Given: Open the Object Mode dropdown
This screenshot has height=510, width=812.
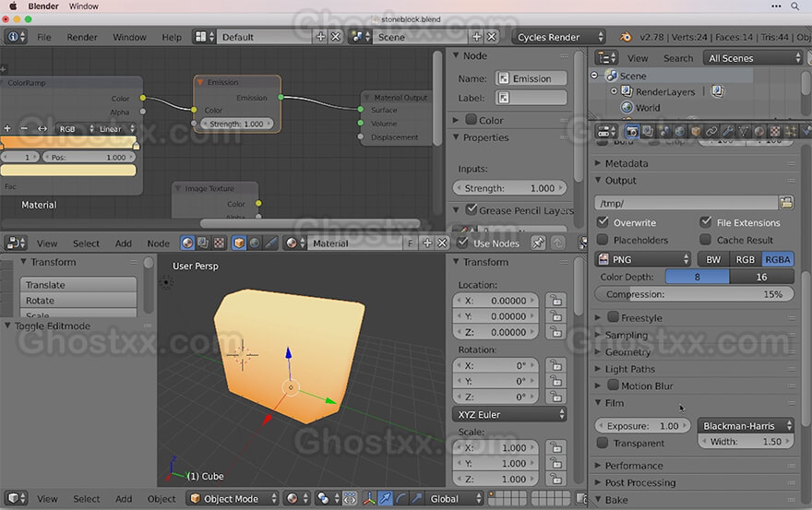Looking at the screenshot, I should coord(233,499).
